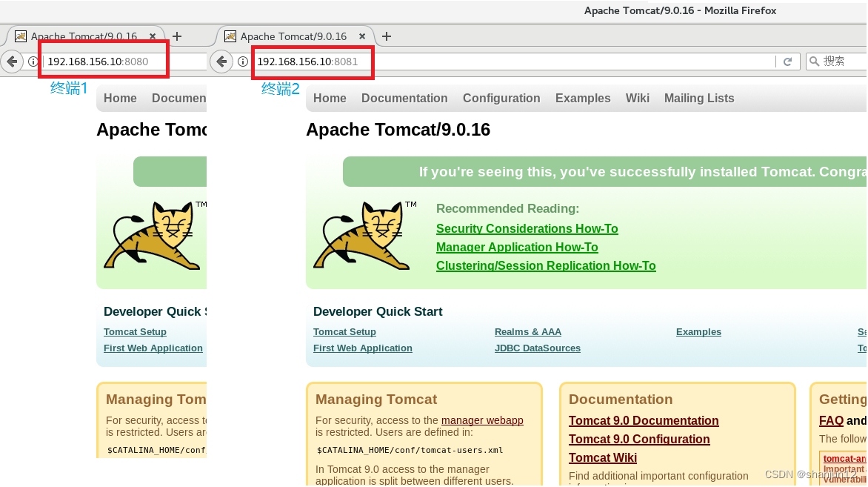
Task: Open Documentation in 8081 page navigation
Action: [x=404, y=98]
